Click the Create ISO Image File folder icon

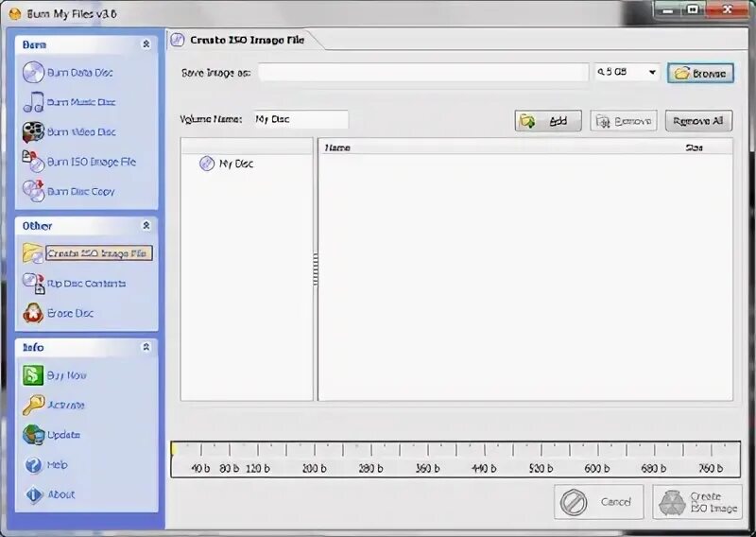33,252
